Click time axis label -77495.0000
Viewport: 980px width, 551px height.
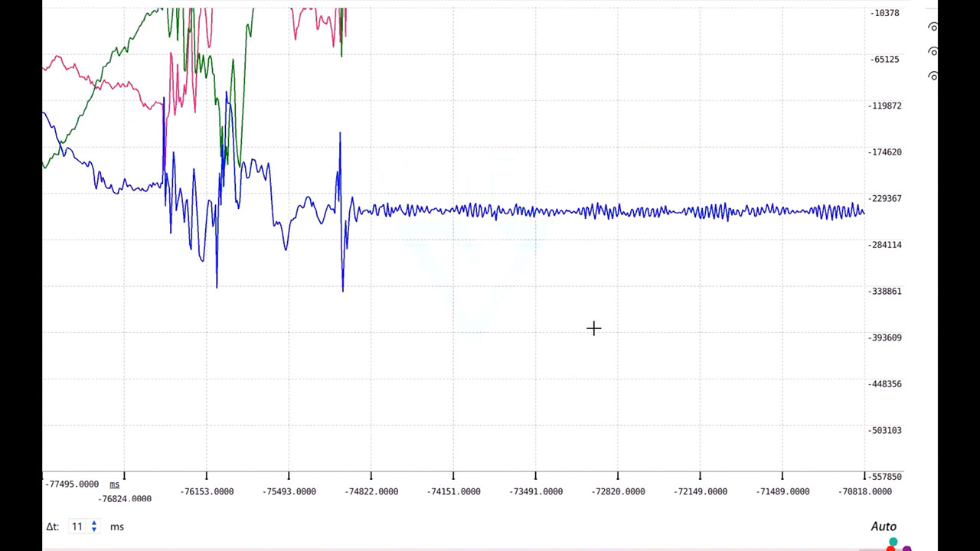pyautogui.click(x=72, y=484)
